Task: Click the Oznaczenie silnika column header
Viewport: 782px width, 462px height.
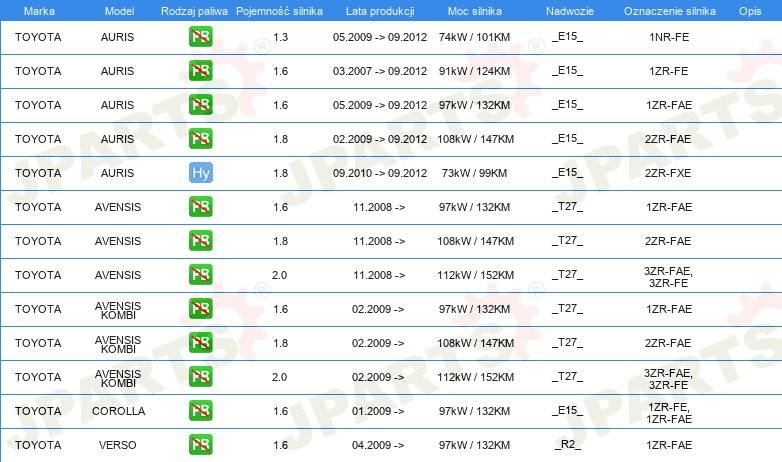Action: click(x=669, y=11)
